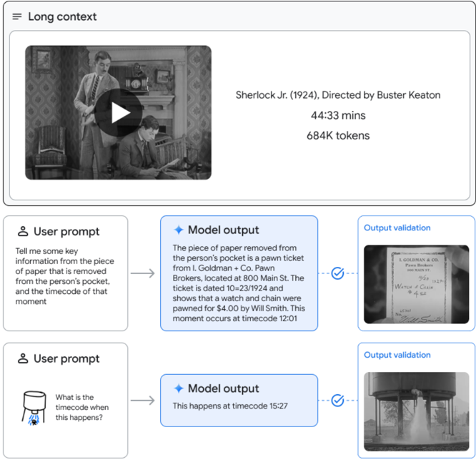Click the checkmark next to the water tower image

(x=338, y=401)
